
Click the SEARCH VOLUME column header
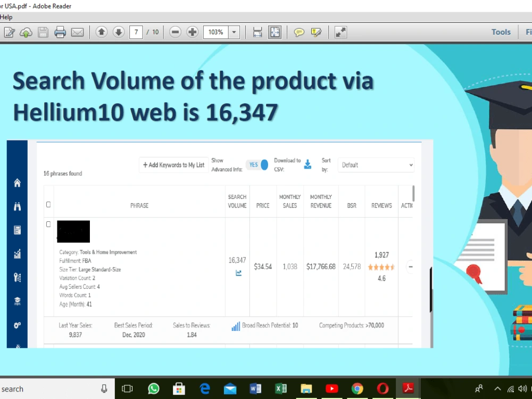click(x=237, y=201)
